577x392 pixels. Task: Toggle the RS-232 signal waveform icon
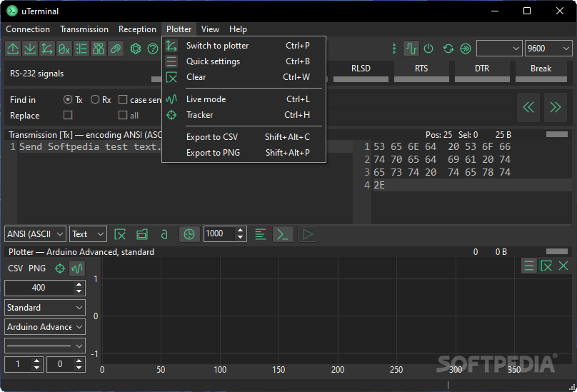tap(411, 49)
